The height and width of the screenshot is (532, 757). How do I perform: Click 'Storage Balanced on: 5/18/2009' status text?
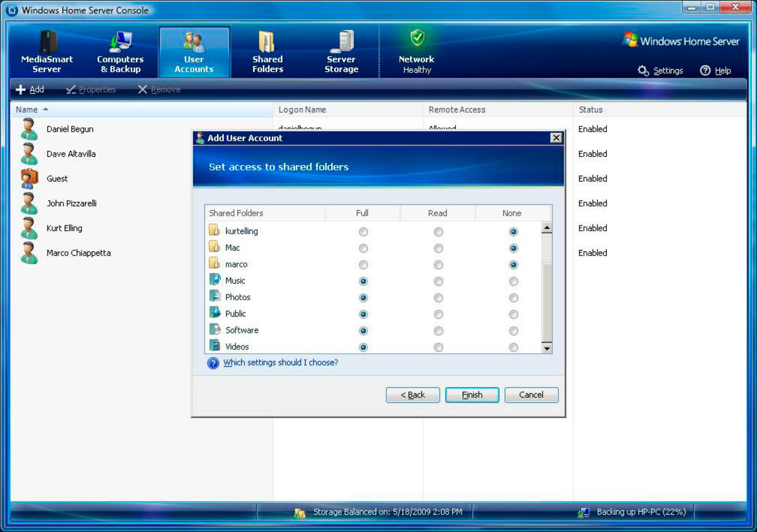pyautogui.click(x=388, y=512)
